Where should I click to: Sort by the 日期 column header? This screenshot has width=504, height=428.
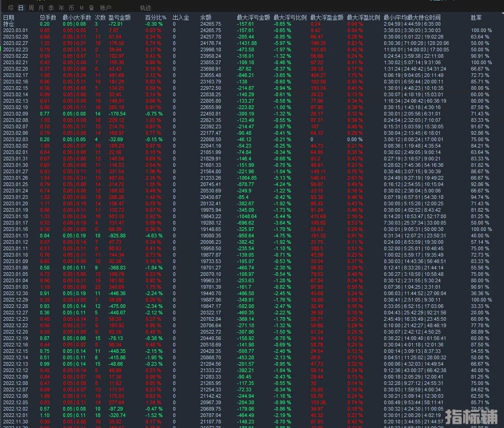tap(9, 17)
